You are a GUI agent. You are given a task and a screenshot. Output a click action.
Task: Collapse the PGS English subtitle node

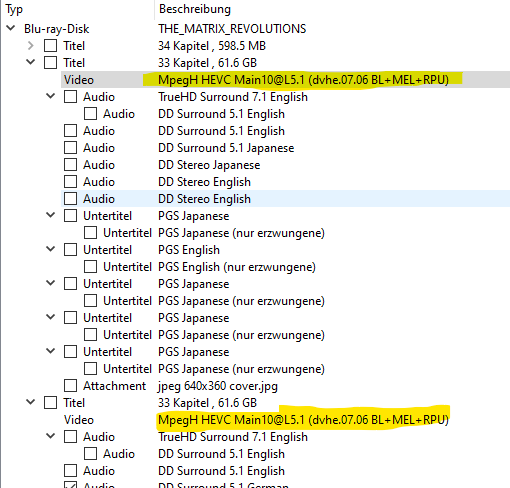click(51, 249)
